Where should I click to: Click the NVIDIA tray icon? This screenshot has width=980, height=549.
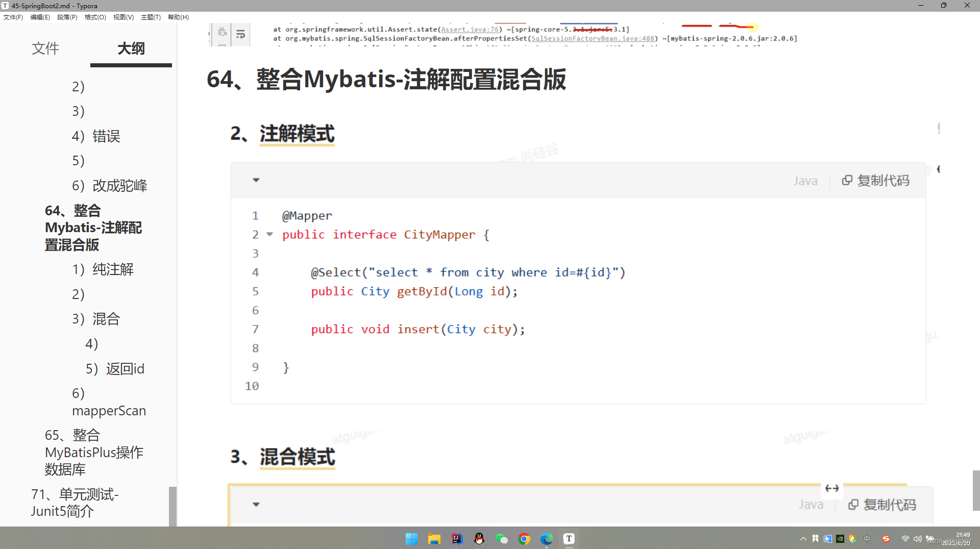pos(840,539)
